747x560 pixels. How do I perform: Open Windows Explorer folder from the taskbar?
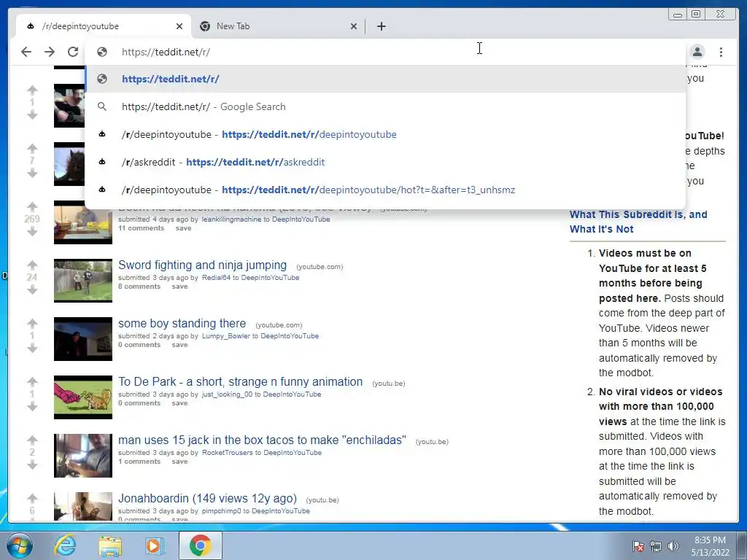pyautogui.click(x=110, y=545)
